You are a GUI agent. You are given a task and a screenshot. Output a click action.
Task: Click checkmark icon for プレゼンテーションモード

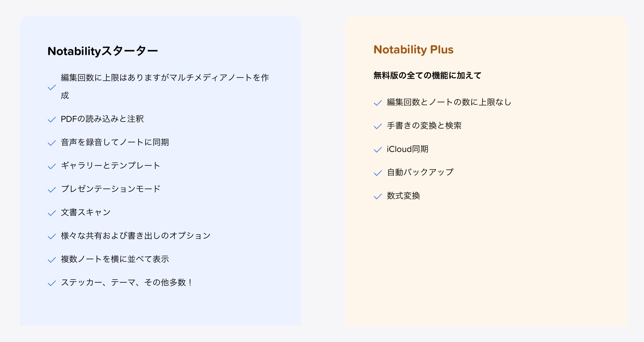[52, 190]
